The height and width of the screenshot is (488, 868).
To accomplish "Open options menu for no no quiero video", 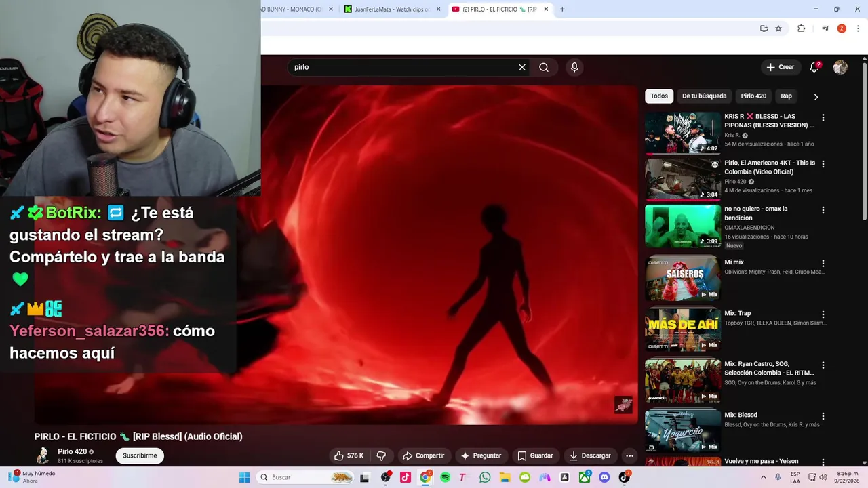I will click(823, 210).
